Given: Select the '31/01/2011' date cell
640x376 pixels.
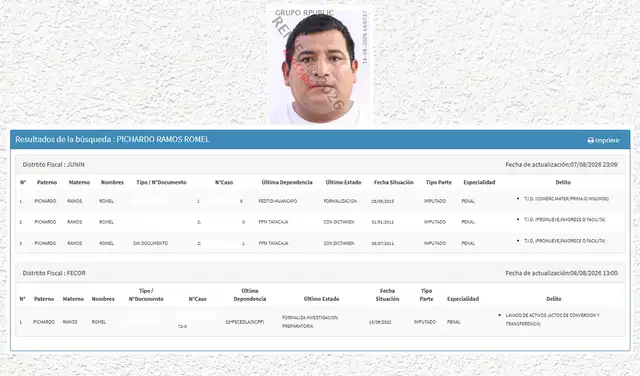Looking at the screenshot, I should pos(383,222).
